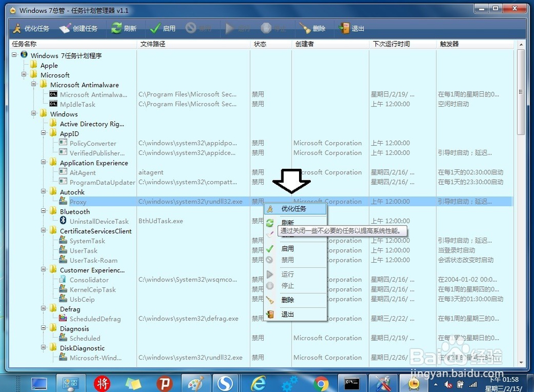Choose 禁用 in the context menu

pos(296,260)
